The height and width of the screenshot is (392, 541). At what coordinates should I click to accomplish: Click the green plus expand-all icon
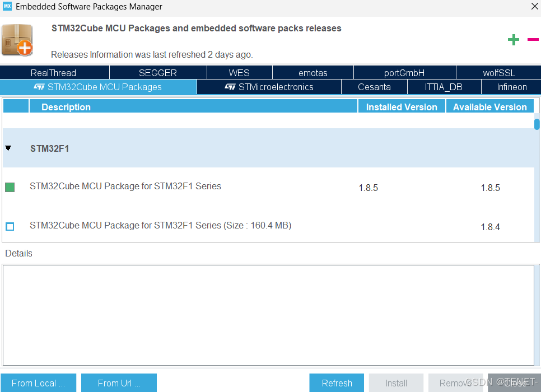pos(514,40)
